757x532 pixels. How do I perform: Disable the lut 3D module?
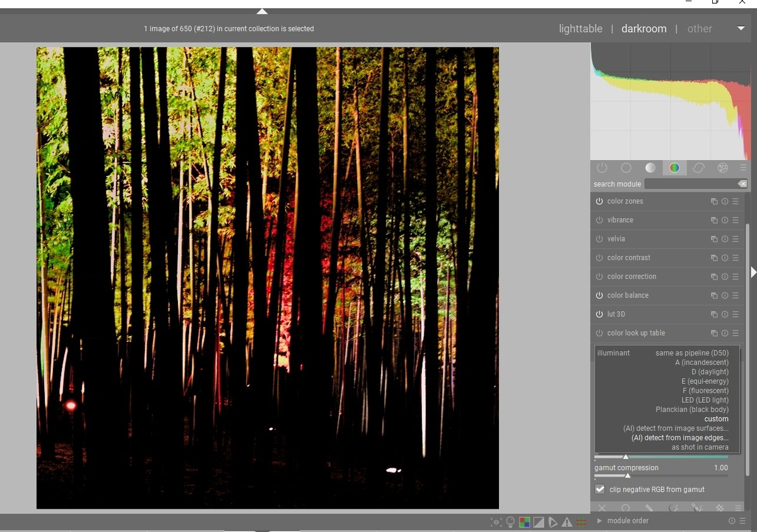599,315
